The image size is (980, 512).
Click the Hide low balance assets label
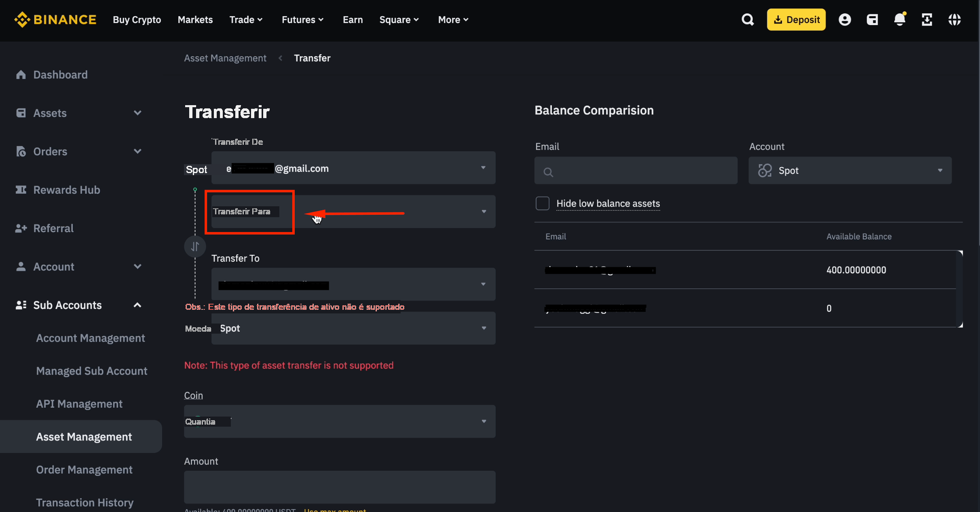[x=608, y=203]
